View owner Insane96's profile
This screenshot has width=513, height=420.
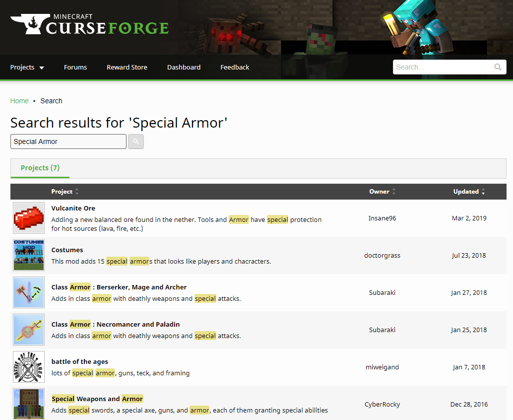point(382,218)
